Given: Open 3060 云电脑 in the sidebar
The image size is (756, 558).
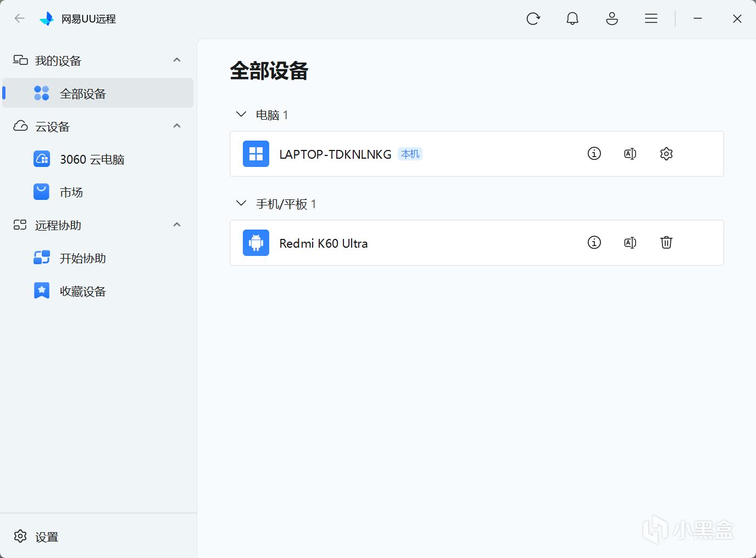Looking at the screenshot, I should pos(92,159).
